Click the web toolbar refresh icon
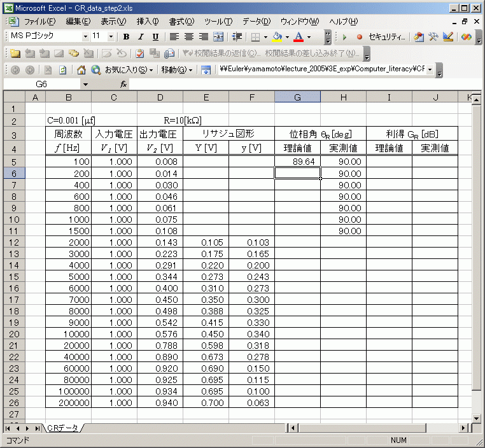Viewport: 485px width, 448px height. (x=62, y=69)
